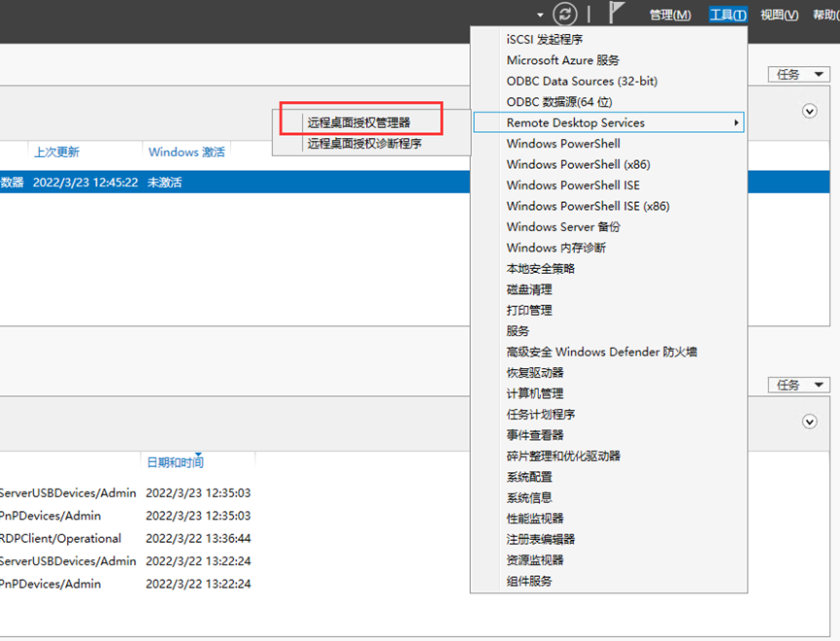This screenshot has height=641, width=840.
Task: Click the Windows 激活 column header
Action: 186,152
